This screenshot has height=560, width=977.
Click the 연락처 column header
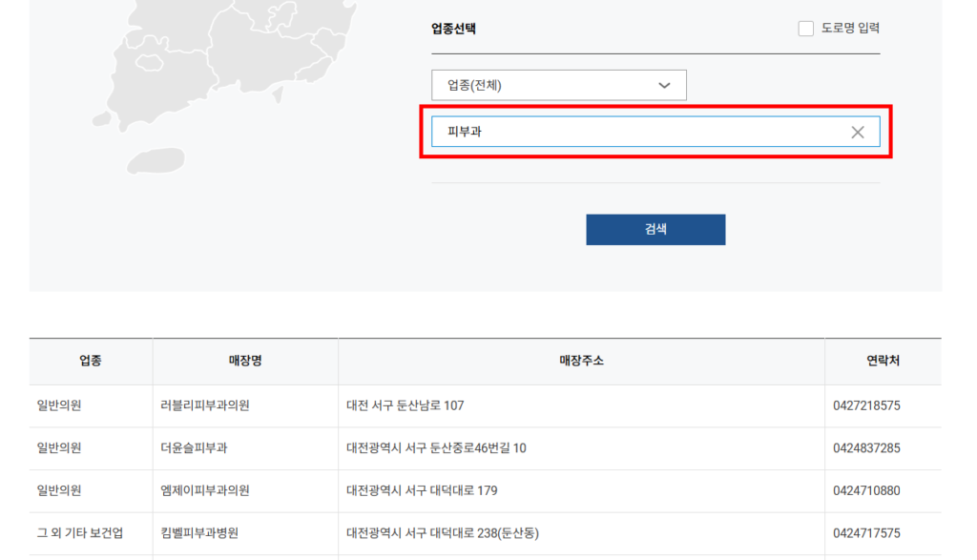coord(883,361)
